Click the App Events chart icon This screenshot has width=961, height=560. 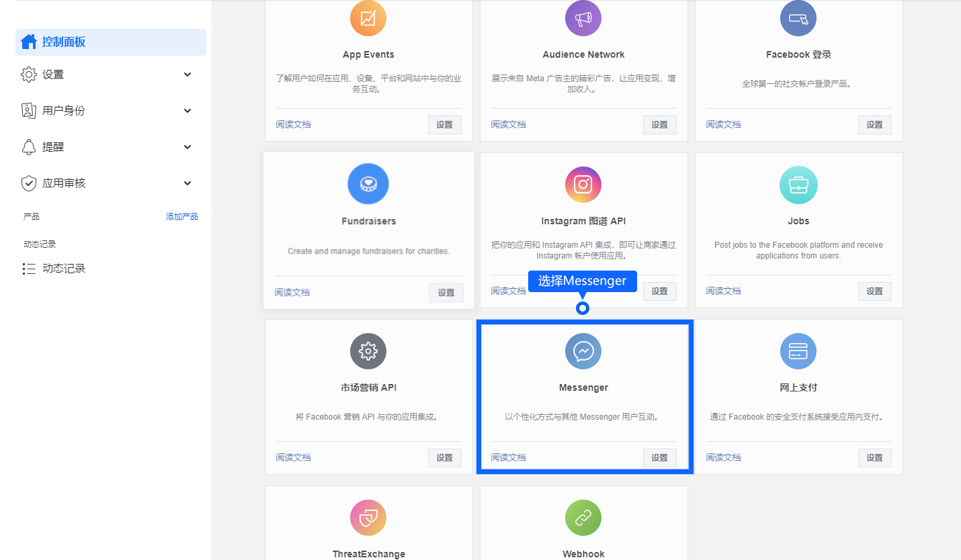pyautogui.click(x=368, y=18)
